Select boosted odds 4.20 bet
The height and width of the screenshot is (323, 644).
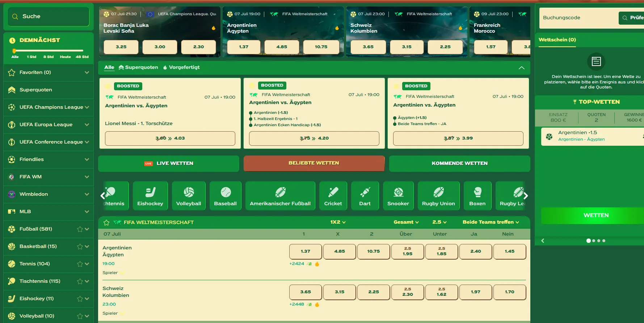click(x=314, y=138)
